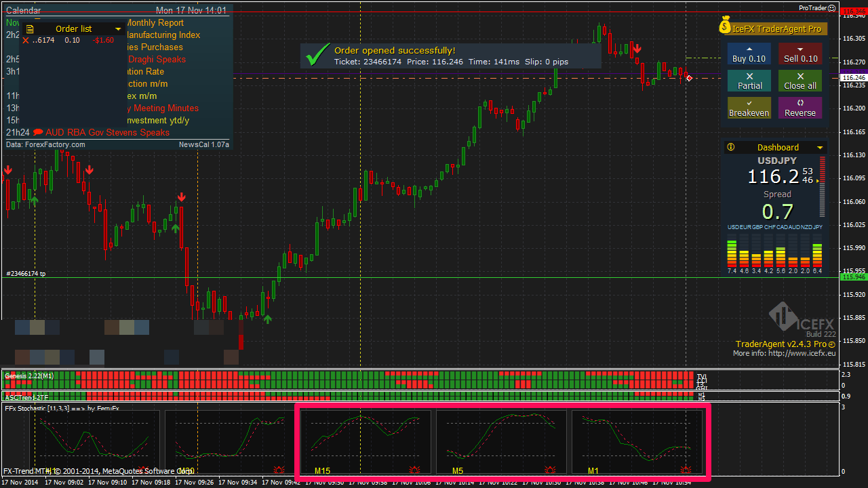Open the M5 stochastic mini chart
The width and height of the screenshot is (868, 488).
pos(501,442)
